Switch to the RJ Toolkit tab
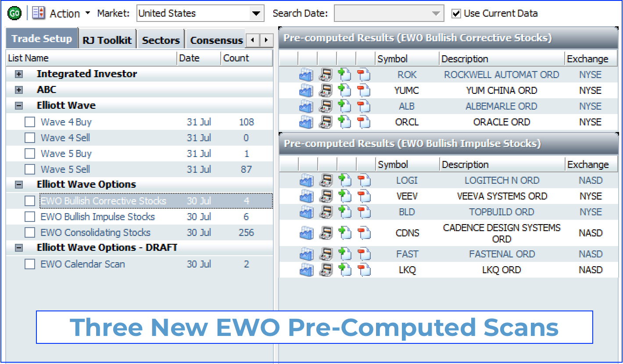This screenshot has width=623, height=364. click(x=107, y=39)
